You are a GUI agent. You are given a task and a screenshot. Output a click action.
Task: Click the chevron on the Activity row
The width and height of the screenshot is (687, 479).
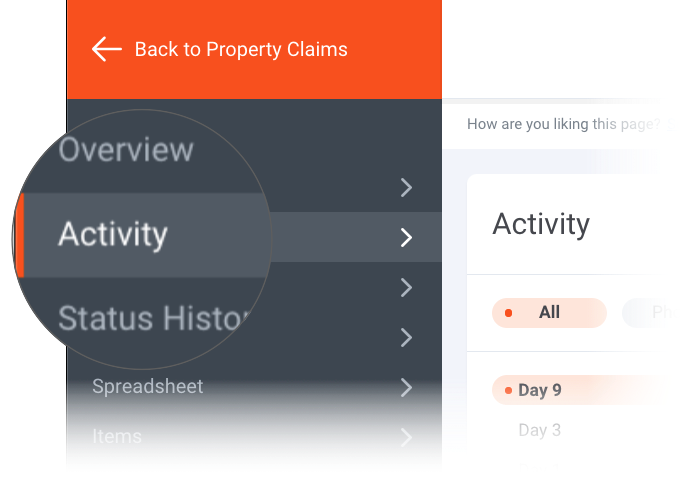coord(406,237)
